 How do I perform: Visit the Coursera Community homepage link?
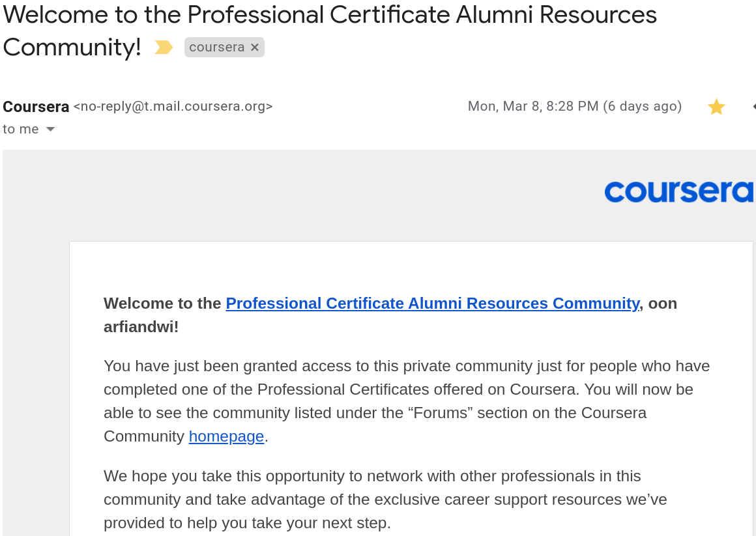[x=226, y=436]
